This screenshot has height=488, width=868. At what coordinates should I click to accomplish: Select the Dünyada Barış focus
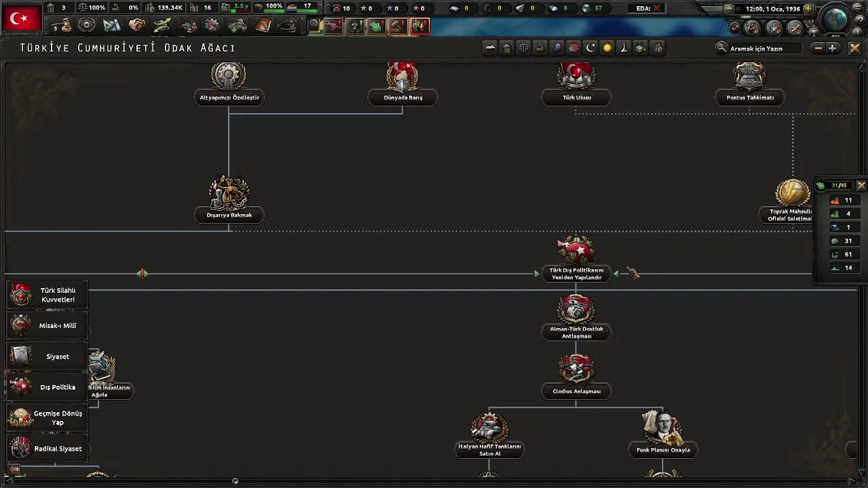[403, 83]
